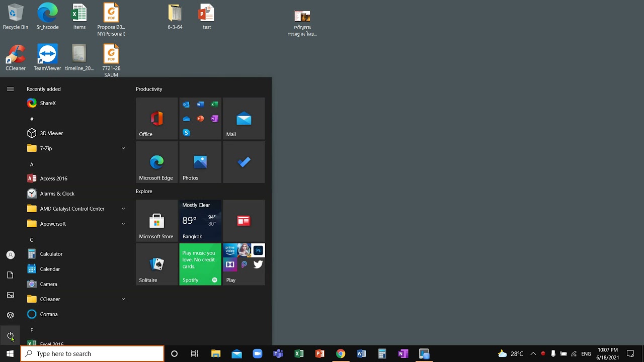644x362 pixels.
Task: Click the # section header
Action: click(32, 119)
